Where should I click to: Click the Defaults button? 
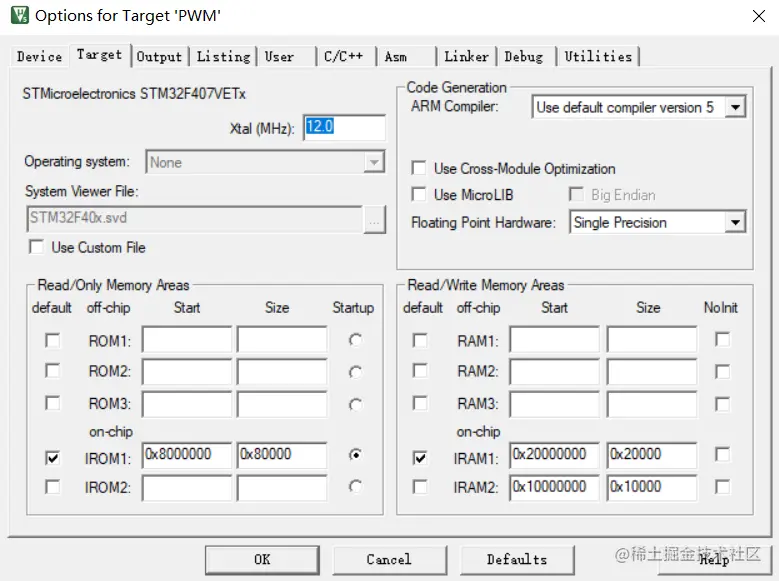coord(517,560)
